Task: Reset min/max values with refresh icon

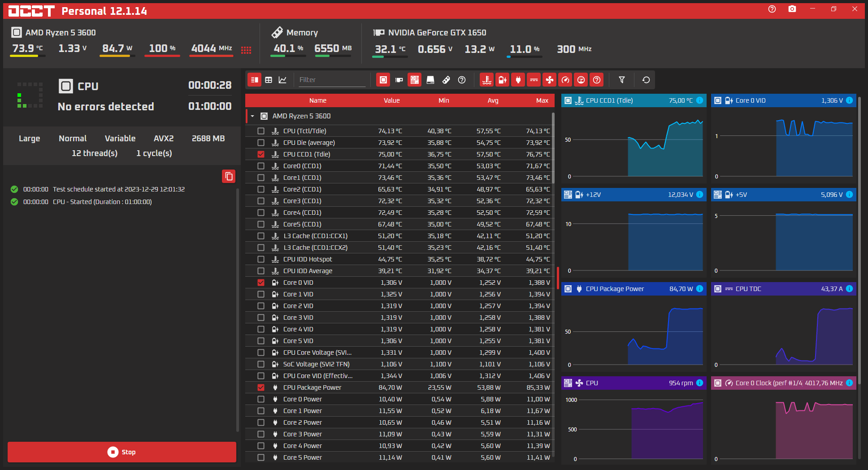Action: point(646,80)
